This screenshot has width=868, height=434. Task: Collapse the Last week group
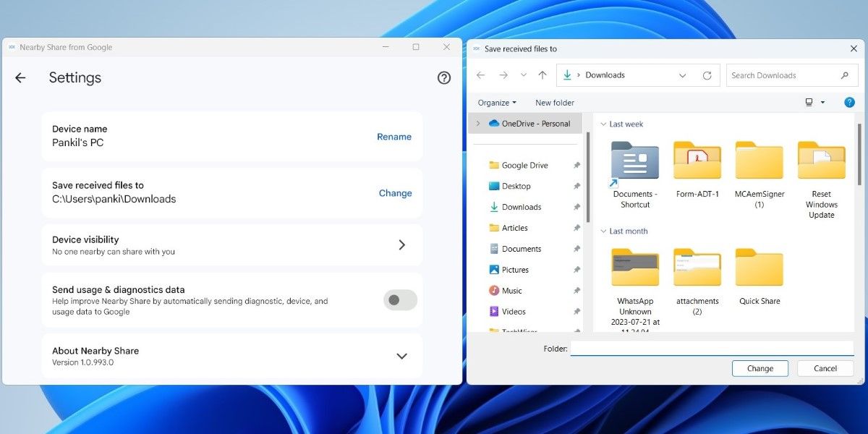604,124
